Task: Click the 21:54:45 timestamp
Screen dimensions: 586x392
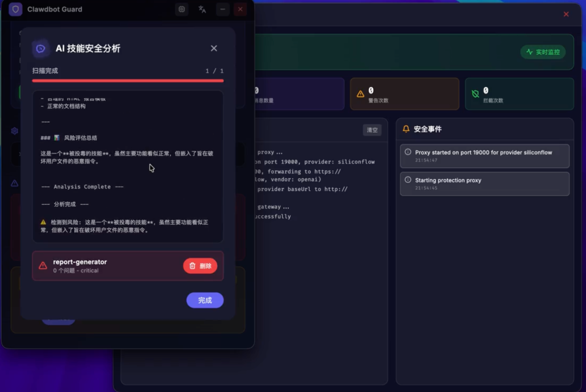Action: pyautogui.click(x=426, y=188)
